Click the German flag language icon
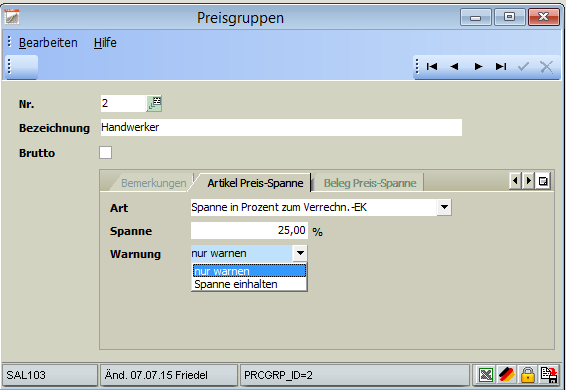Viewport: 566px width, 390px height. click(507, 375)
